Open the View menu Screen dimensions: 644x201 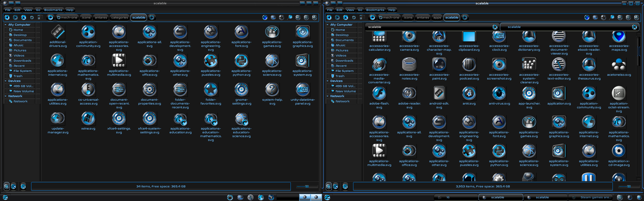[x=28, y=10]
